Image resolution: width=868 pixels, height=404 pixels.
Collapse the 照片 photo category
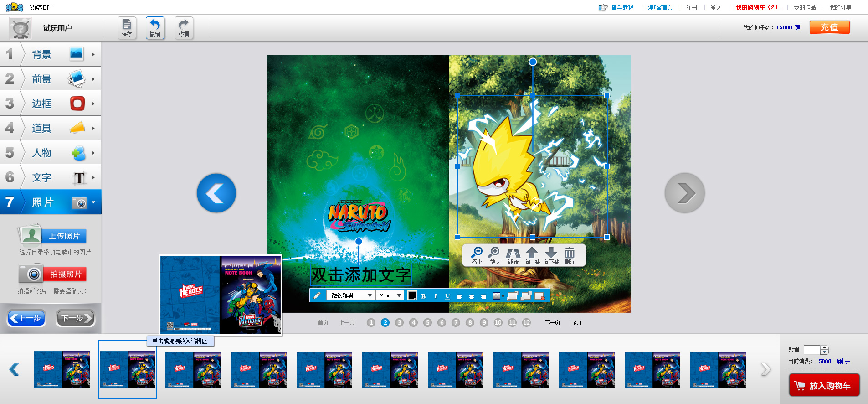click(51, 202)
